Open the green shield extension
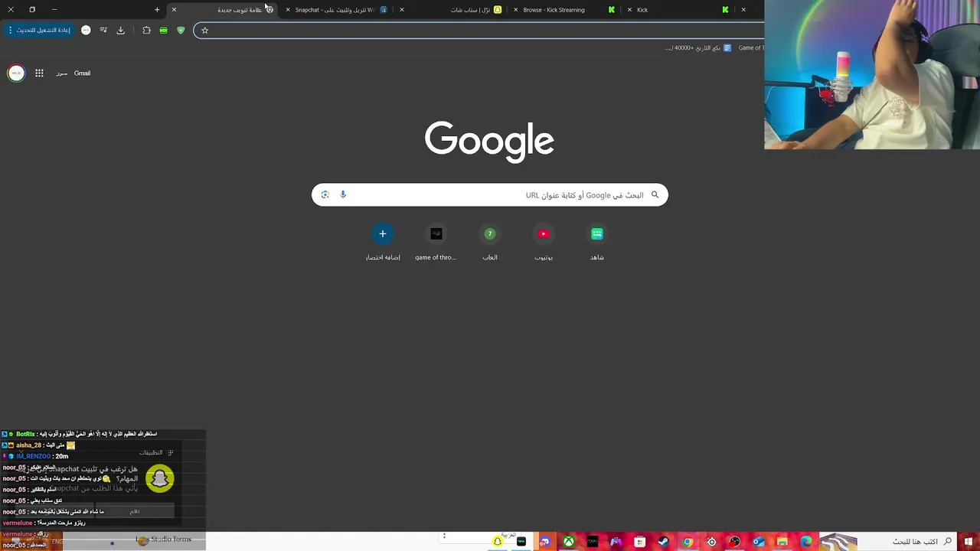Viewport: 980px width, 551px height. [x=181, y=31]
